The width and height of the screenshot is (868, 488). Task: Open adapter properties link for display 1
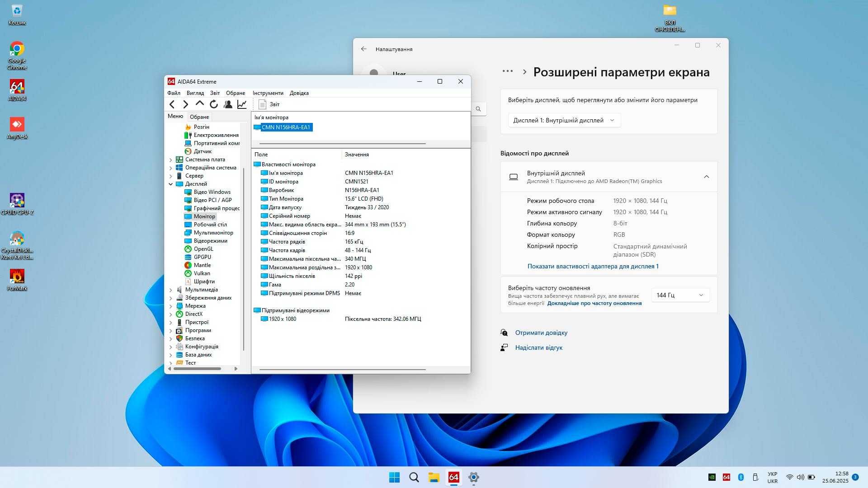point(593,267)
